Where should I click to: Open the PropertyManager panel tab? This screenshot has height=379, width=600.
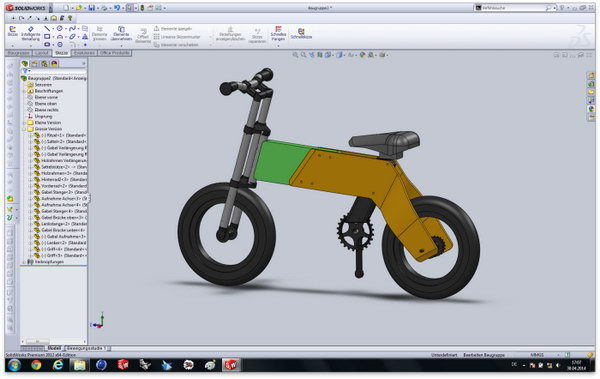34,64
